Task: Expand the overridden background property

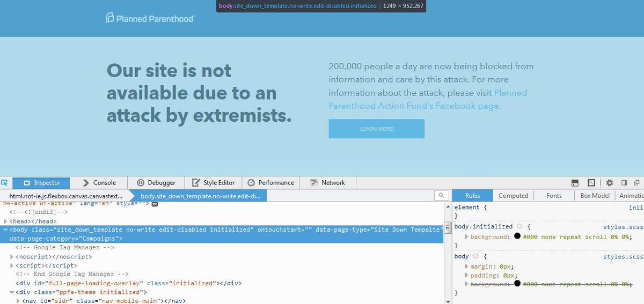Action: pyautogui.click(x=466, y=284)
